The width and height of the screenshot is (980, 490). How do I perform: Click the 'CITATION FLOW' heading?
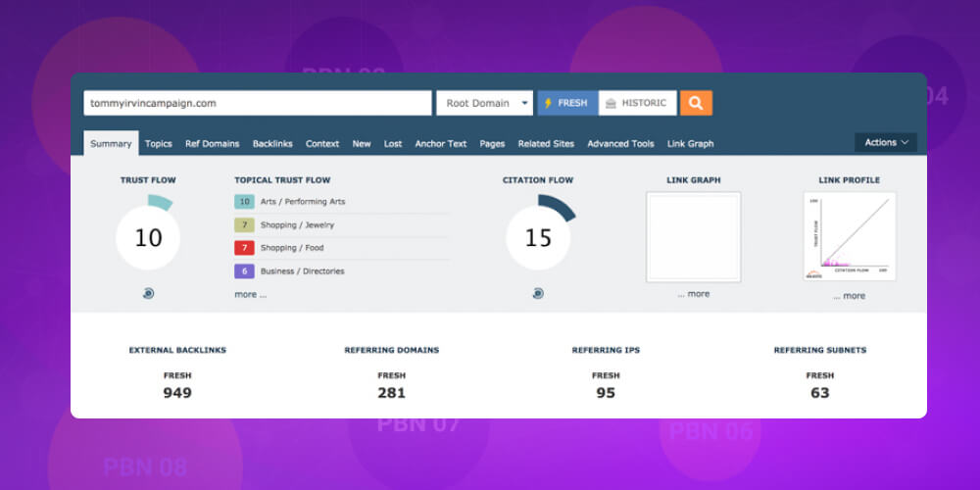[538, 180]
